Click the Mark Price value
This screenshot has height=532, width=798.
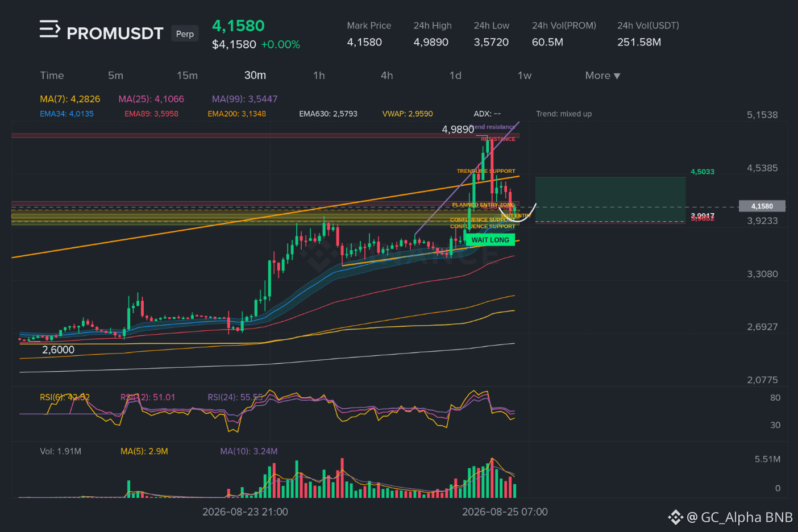[x=364, y=42]
